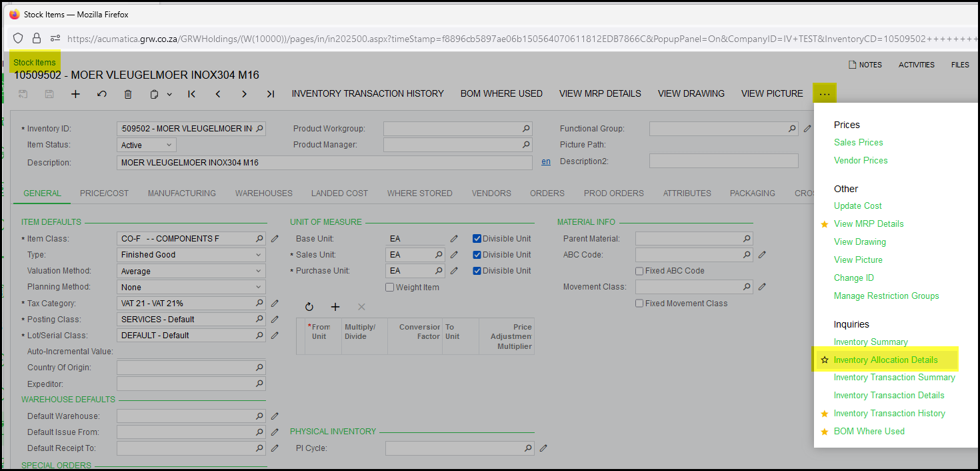Refresh the unit conversion grid

309,307
